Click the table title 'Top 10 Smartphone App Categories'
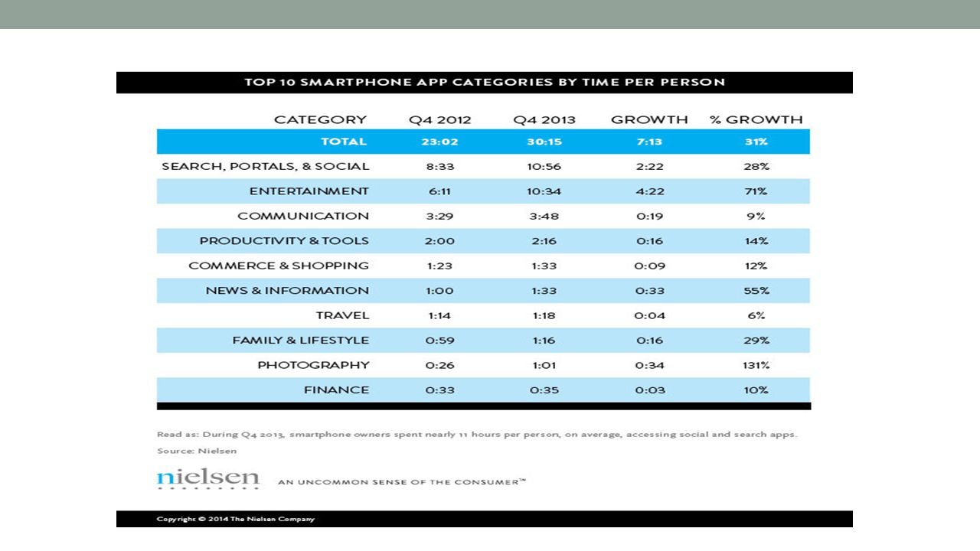The width and height of the screenshot is (980, 551). click(x=484, y=82)
